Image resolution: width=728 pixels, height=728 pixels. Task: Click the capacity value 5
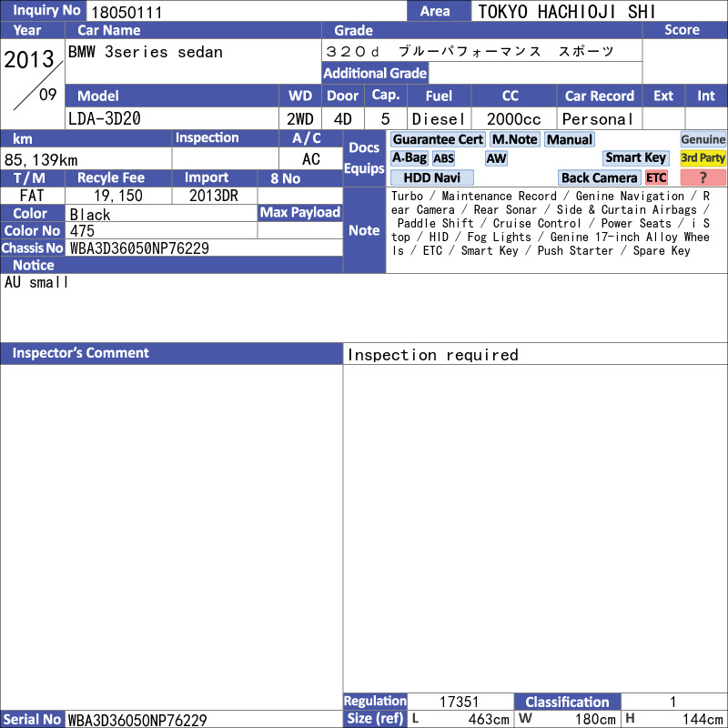[x=385, y=119]
